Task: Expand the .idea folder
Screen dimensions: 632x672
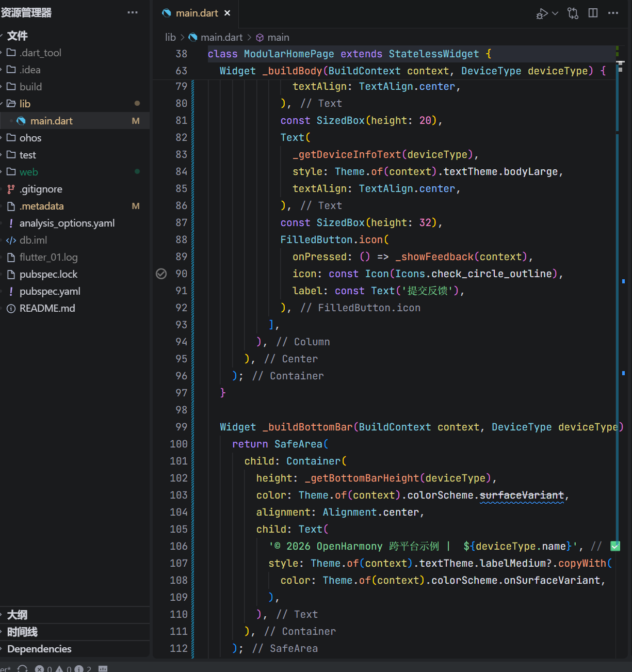Action: point(75,70)
